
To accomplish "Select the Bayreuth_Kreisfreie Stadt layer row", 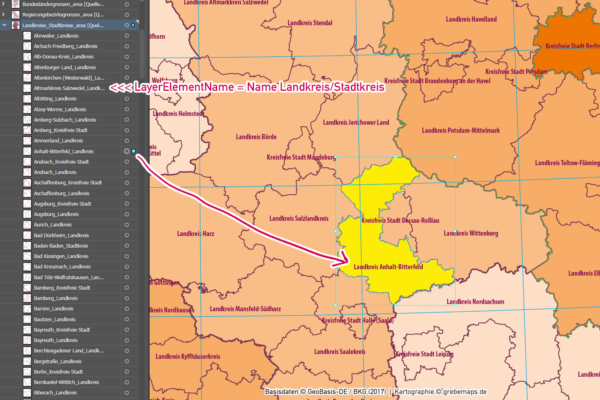I will 69,330.
